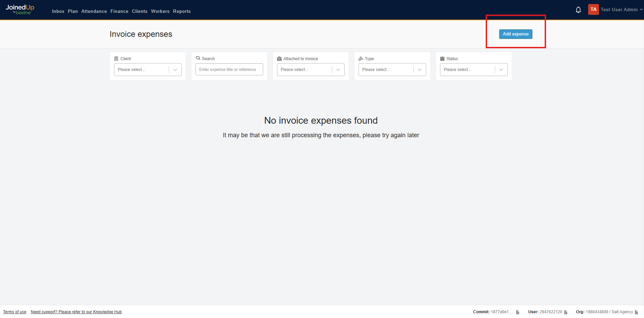
Task: Copy the user ID using its copy icon
Action: pos(566,312)
